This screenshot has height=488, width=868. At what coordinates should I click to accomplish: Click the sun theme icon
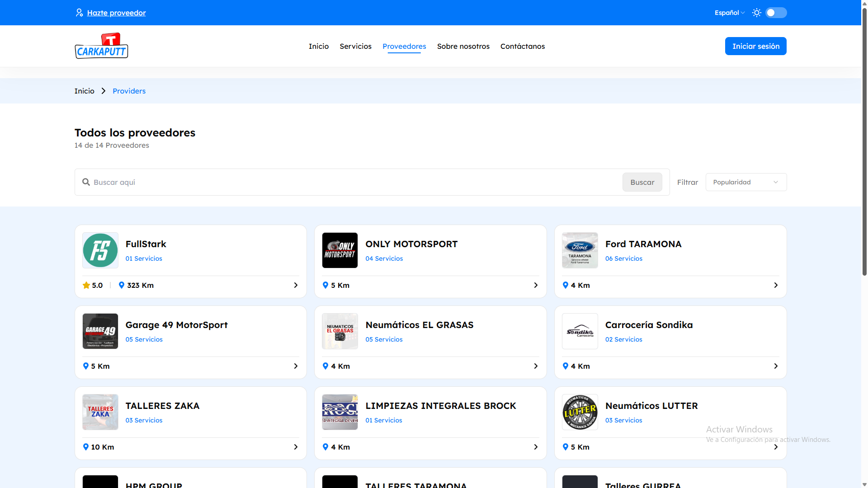pyautogui.click(x=756, y=13)
